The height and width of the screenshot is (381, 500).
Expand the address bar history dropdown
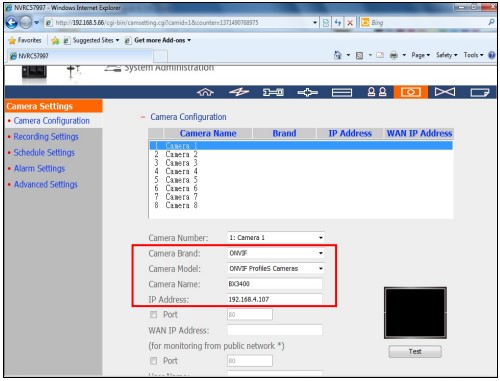click(315, 23)
